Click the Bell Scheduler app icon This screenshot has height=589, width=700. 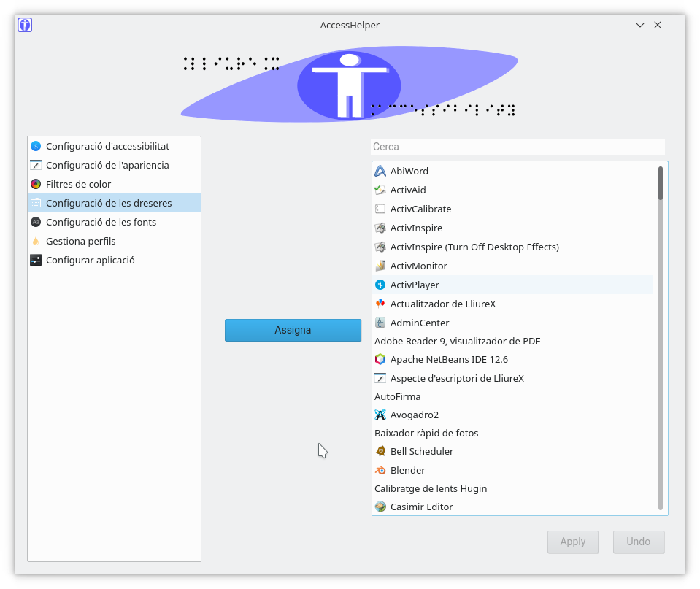click(x=380, y=452)
